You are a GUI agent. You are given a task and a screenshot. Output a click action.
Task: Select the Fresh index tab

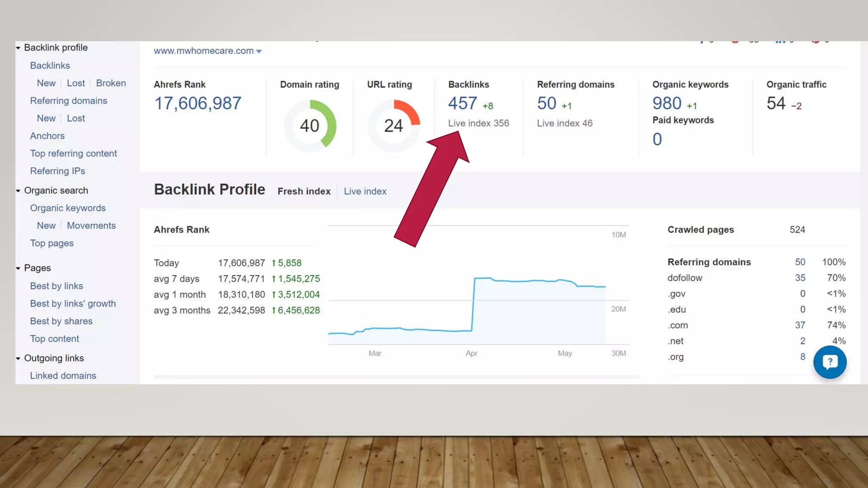(x=304, y=191)
